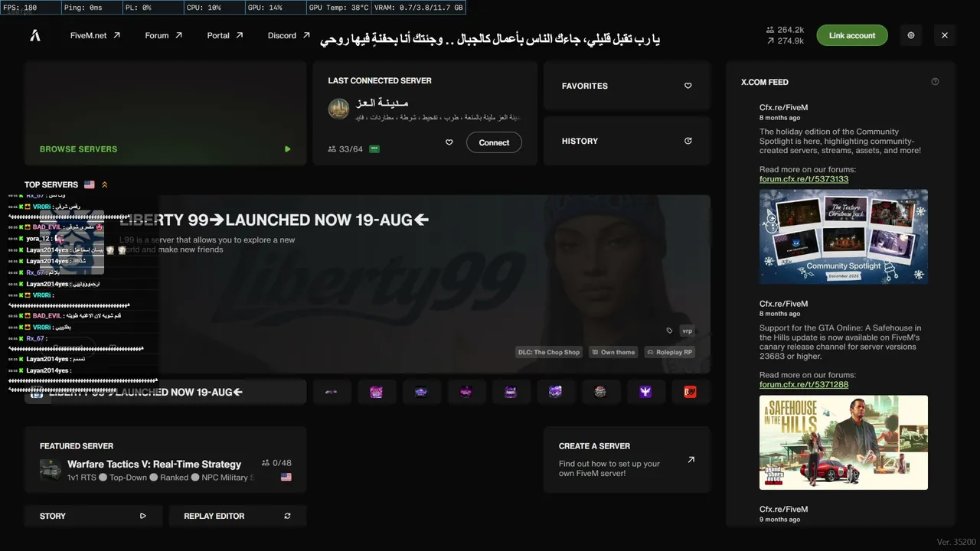The width and height of the screenshot is (980, 551).
Task: Favorite the last connected server with the heart
Action: tap(449, 142)
